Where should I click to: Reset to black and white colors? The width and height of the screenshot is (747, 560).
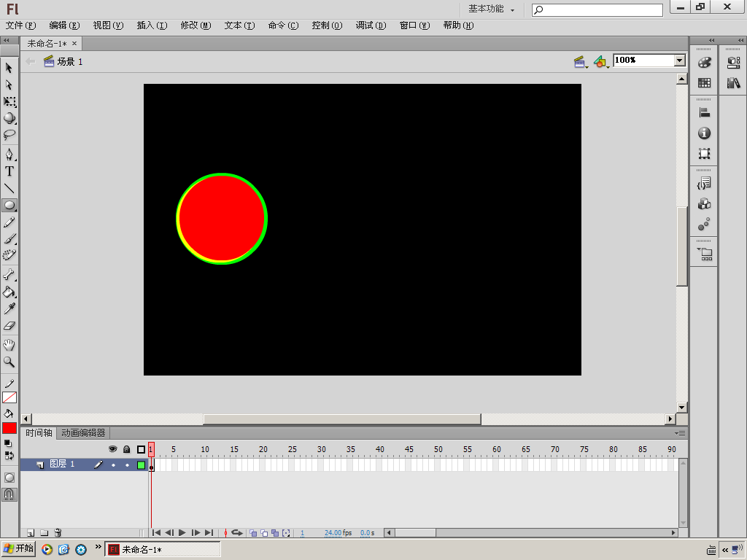click(8, 443)
